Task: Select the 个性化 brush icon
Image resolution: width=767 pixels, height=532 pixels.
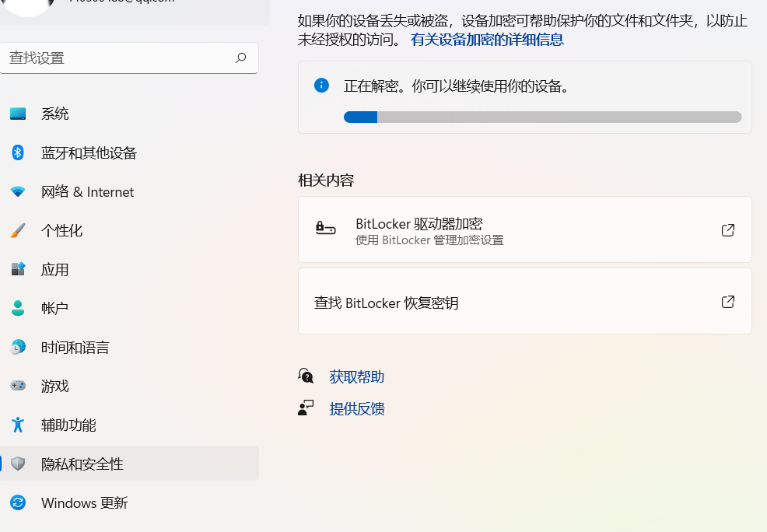Action: tap(18, 230)
